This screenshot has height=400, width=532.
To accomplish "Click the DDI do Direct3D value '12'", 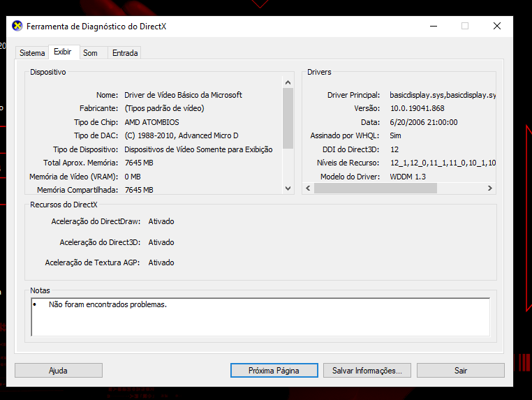I will [394, 149].
